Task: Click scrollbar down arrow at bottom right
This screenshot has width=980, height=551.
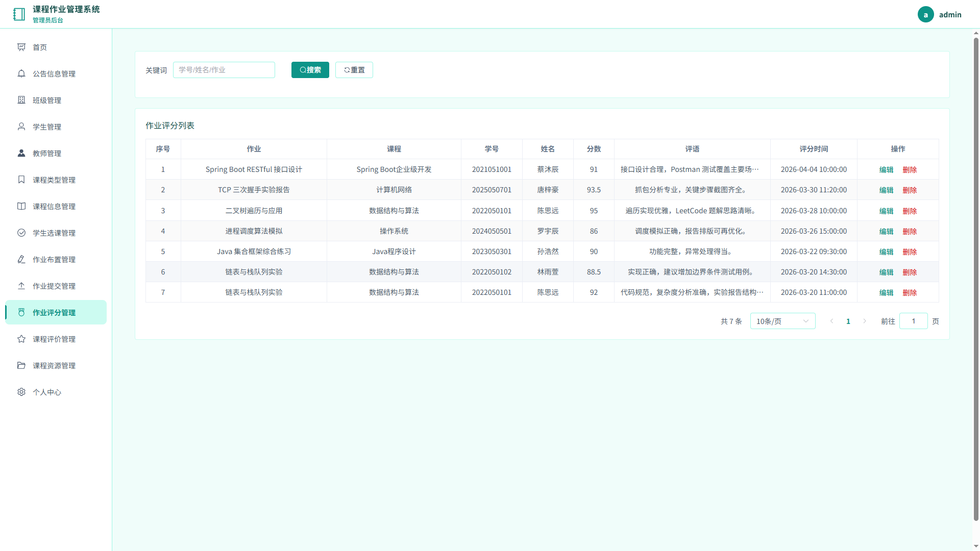Action: pos(976,546)
